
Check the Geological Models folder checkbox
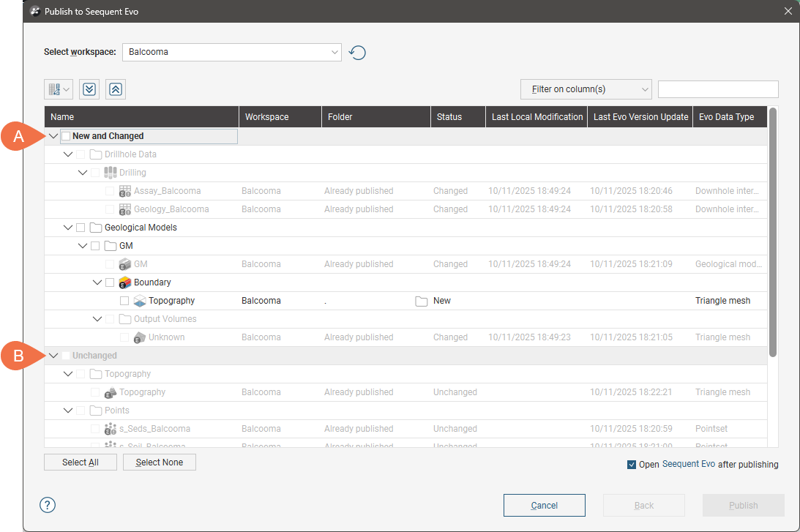click(x=81, y=228)
